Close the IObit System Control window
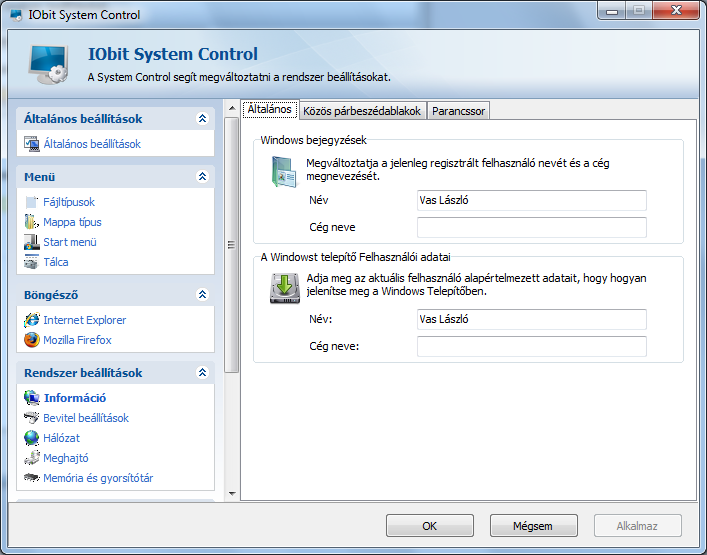The width and height of the screenshot is (707, 555). 675,11
